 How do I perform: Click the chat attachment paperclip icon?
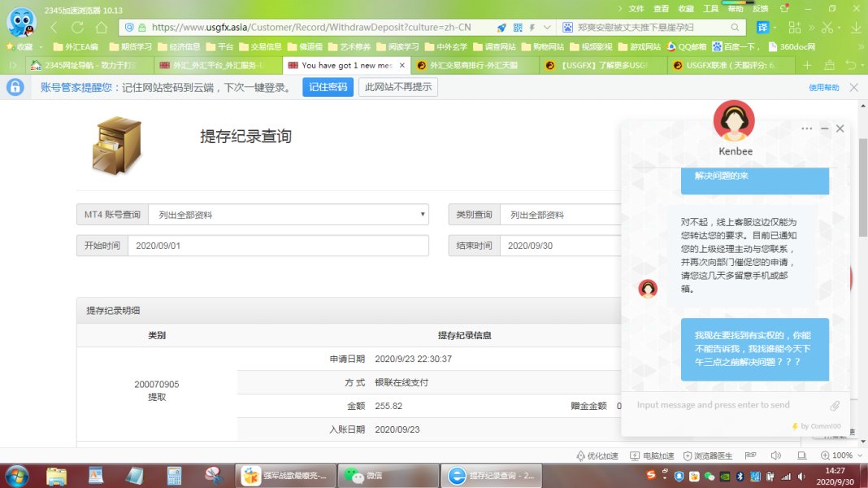835,406
